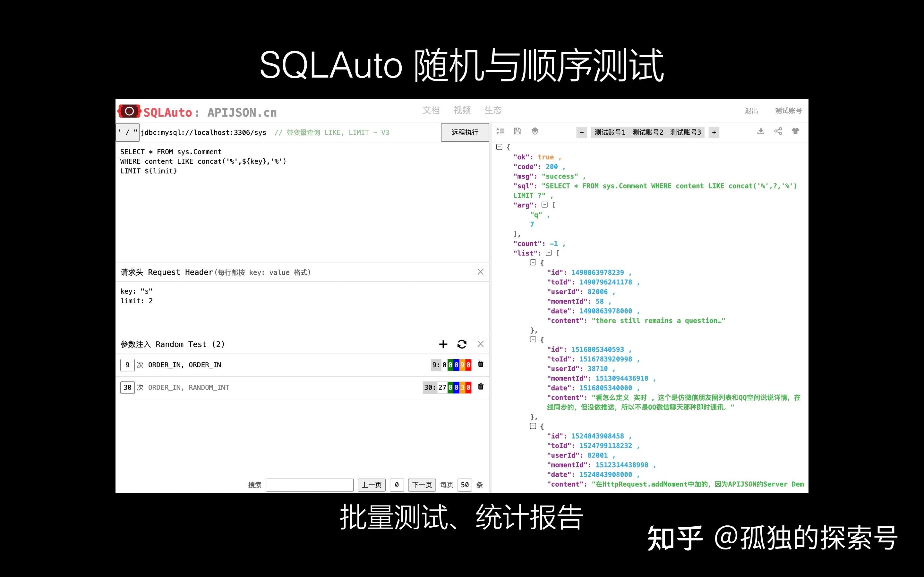Collapse the root JSON object

499,147
